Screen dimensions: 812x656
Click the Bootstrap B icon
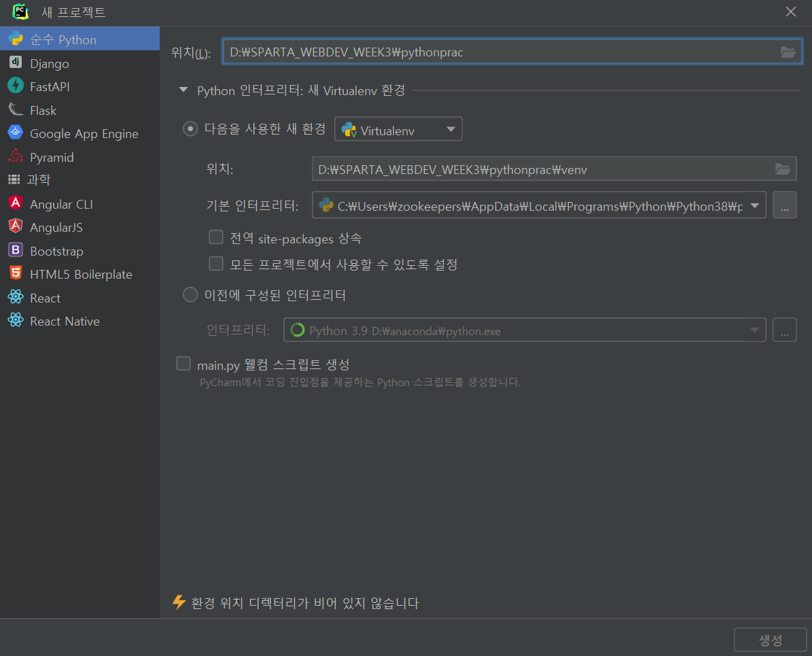click(16, 250)
